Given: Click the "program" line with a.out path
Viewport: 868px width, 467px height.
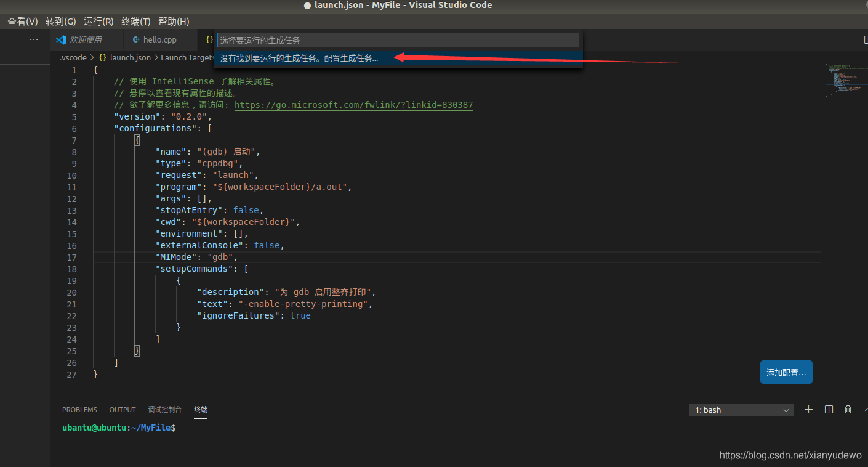Looking at the screenshot, I should (x=253, y=187).
